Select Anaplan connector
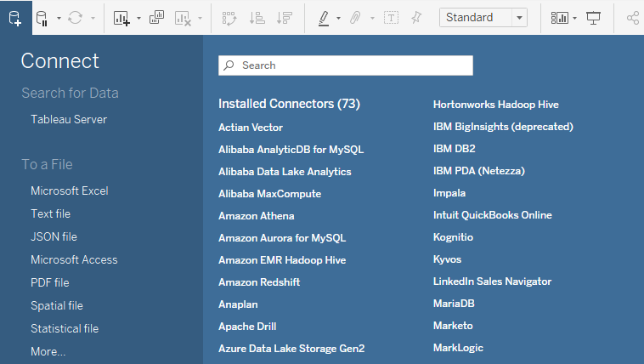 (238, 304)
